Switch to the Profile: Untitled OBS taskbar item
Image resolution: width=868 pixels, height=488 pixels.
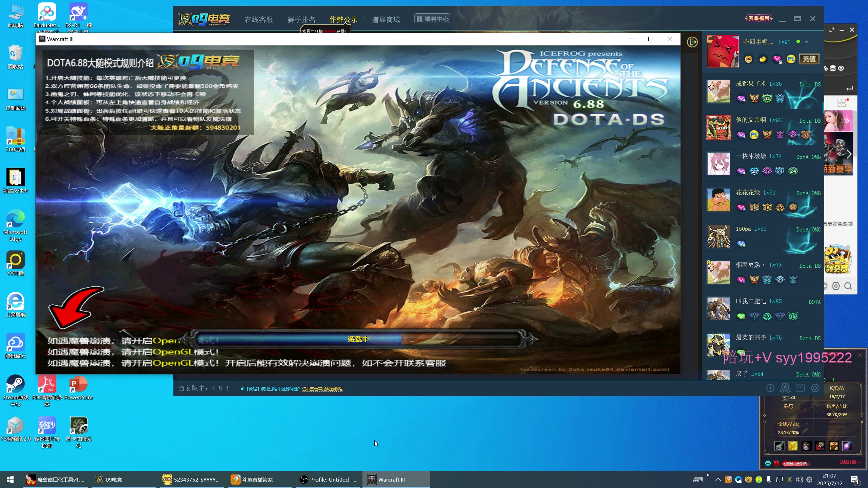[328, 480]
